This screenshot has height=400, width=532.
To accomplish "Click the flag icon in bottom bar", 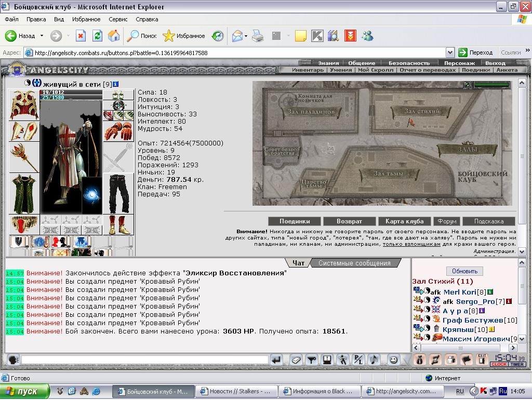I will coord(467,360).
